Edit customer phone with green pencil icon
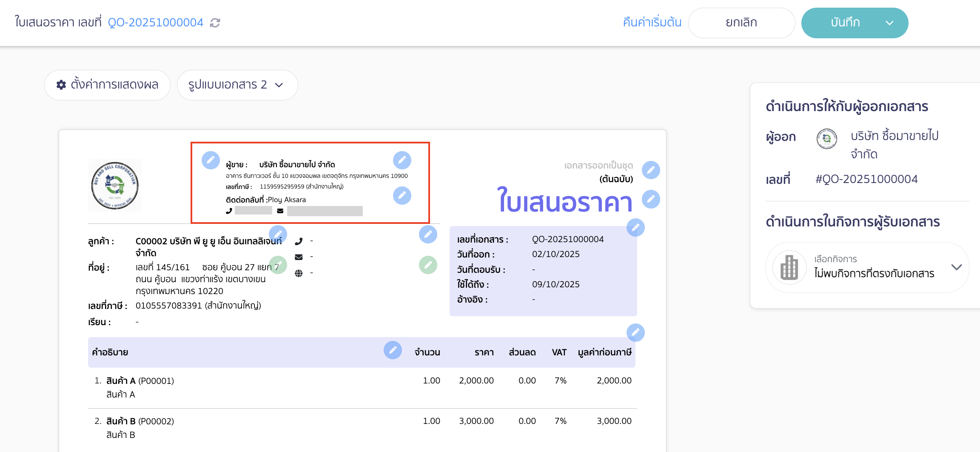The image size is (980, 452). pos(279,265)
